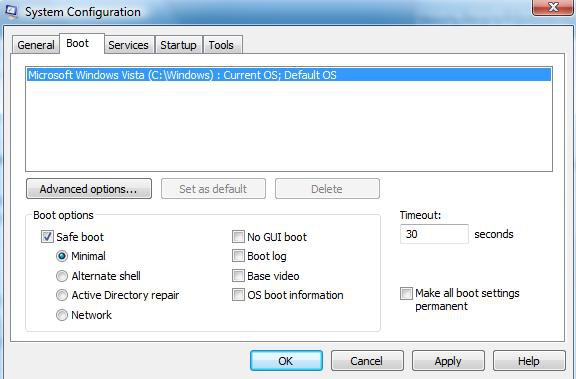Open the Services tab
The image size is (576, 379).
(x=129, y=45)
